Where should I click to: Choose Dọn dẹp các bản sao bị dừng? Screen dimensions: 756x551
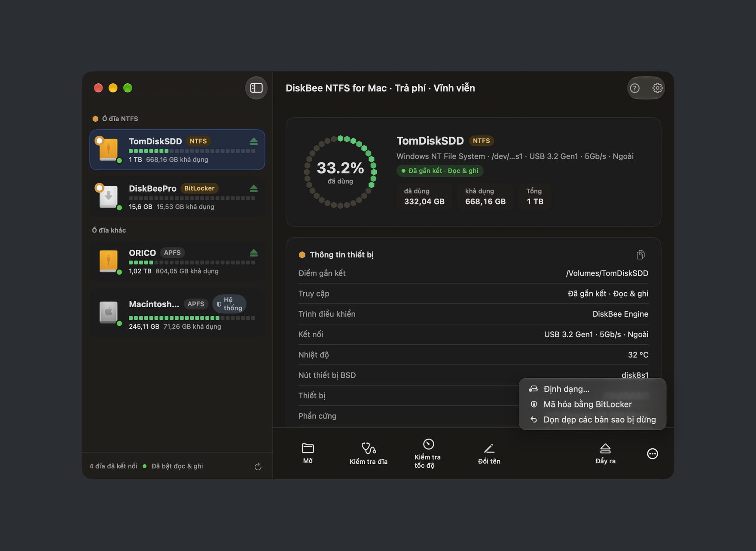tap(593, 420)
